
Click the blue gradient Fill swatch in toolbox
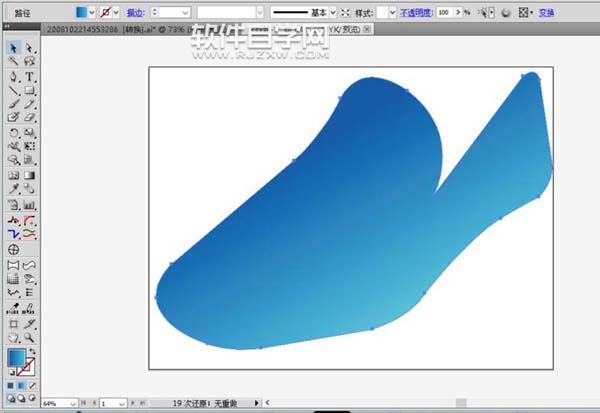point(17,358)
